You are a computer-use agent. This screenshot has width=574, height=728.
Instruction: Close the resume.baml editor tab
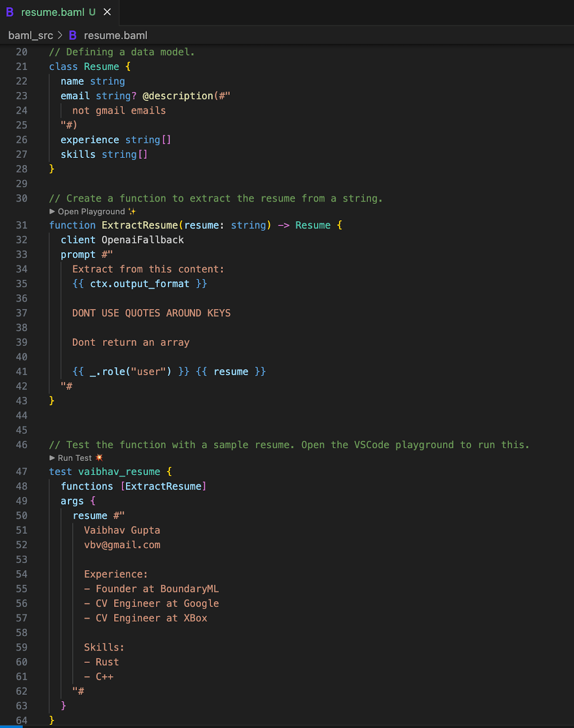107,12
